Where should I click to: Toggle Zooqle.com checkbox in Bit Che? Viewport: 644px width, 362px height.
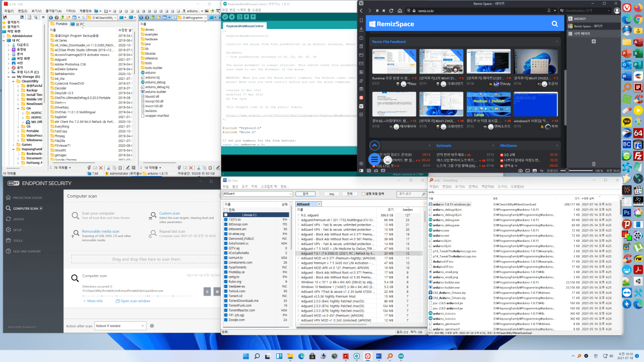[x=226, y=320]
